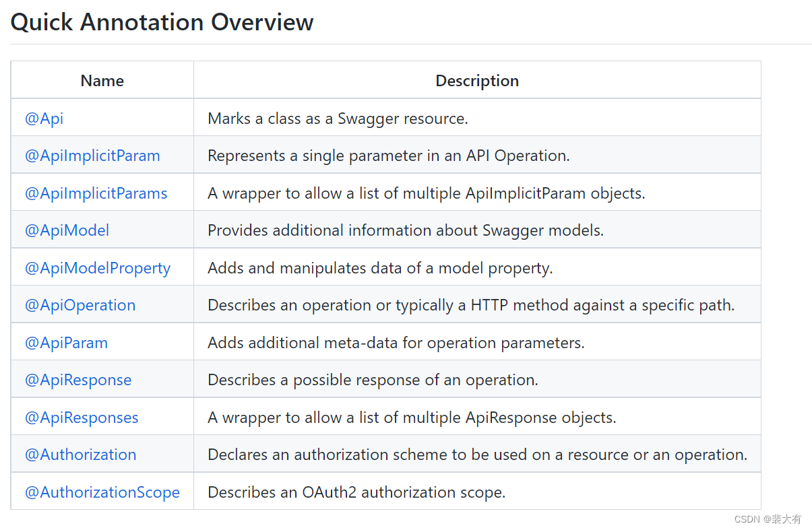Open the @ApiOperation documentation
812x530 pixels.
[x=80, y=304]
